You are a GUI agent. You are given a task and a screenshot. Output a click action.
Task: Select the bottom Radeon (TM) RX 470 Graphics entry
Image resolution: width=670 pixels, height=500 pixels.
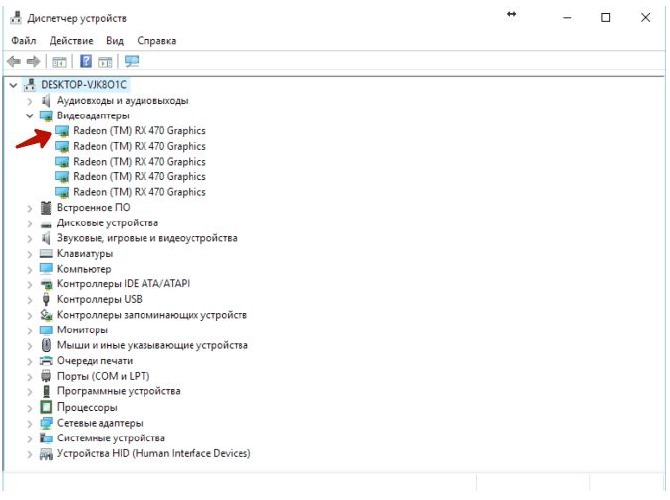(x=139, y=192)
